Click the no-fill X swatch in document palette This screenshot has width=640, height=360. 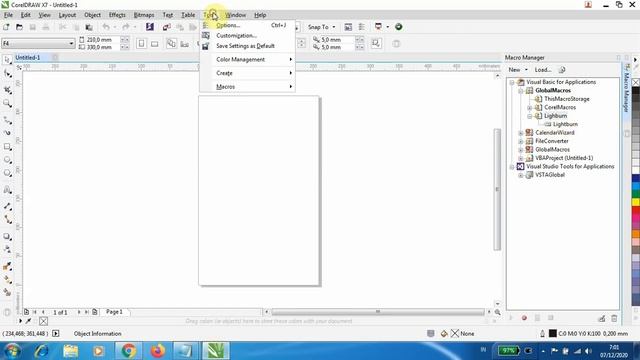click(43, 321)
